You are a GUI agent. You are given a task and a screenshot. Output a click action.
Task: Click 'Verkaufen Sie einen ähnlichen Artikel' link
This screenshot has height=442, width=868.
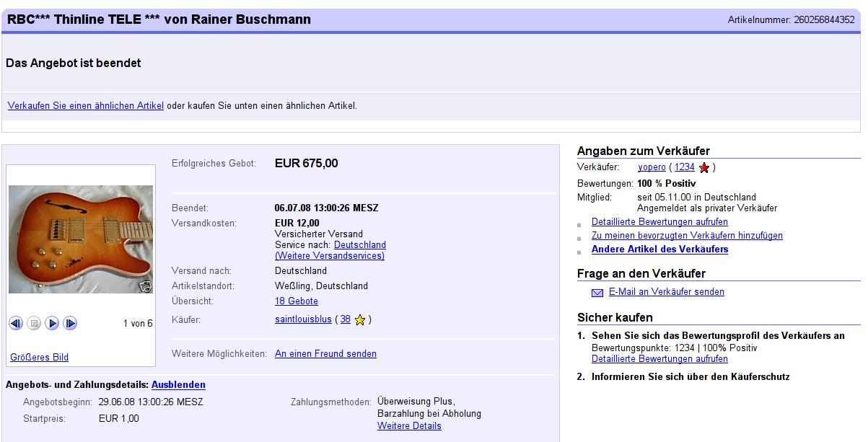(x=86, y=105)
